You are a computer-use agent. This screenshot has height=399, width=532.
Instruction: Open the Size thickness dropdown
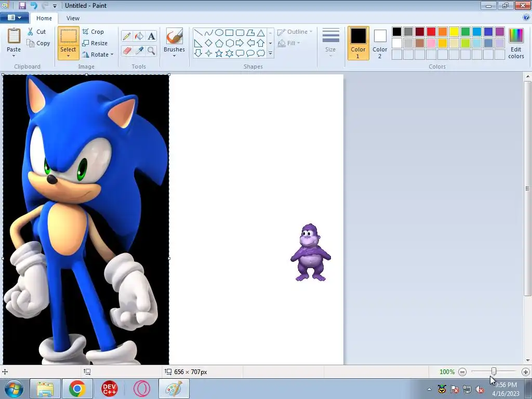click(x=330, y=42)
